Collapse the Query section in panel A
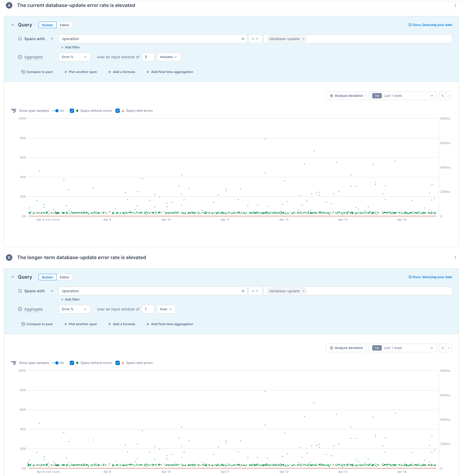The width and height of the screenshot is (462, 476). point(13,25)
